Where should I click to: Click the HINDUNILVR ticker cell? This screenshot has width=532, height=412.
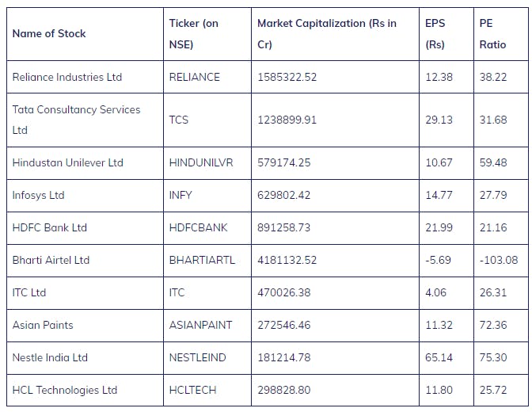201,162
